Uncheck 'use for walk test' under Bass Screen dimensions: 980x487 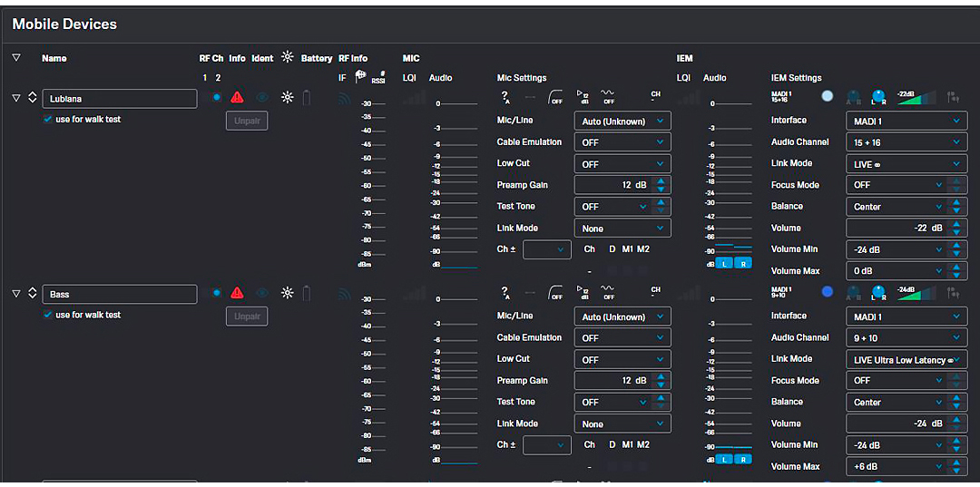(48, 316)
